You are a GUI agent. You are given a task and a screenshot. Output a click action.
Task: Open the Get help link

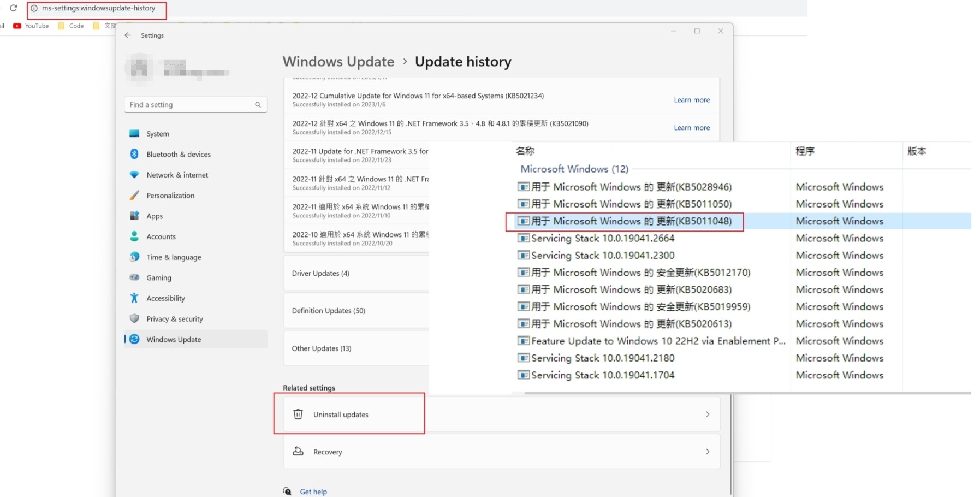pos(313,492)
